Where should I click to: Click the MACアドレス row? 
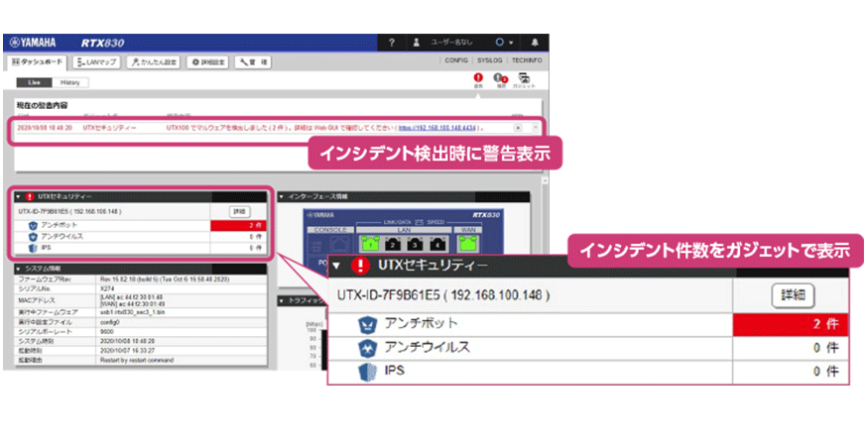[x=141, y=300]
